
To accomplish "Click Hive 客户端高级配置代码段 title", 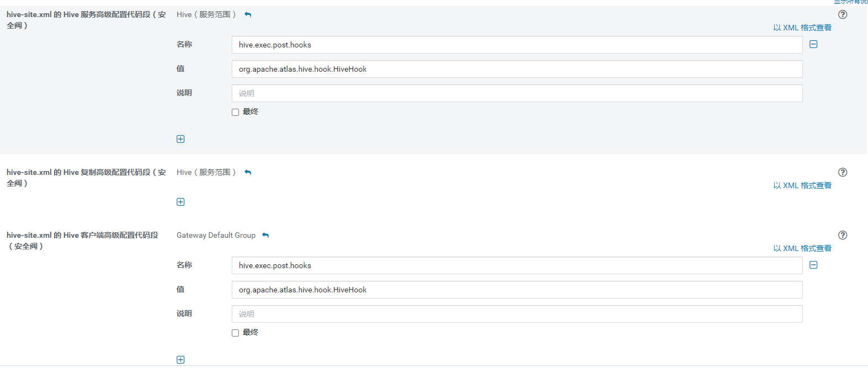I will point(82,241).
